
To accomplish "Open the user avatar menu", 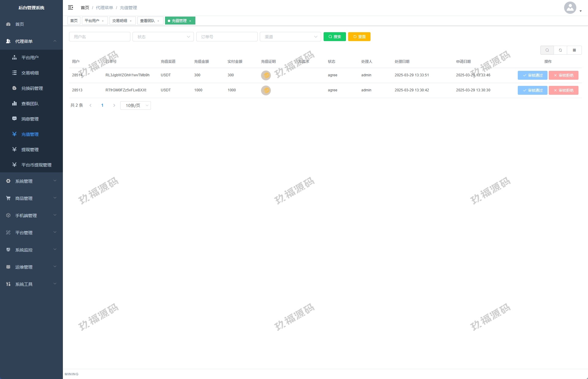I will [571, 8].
